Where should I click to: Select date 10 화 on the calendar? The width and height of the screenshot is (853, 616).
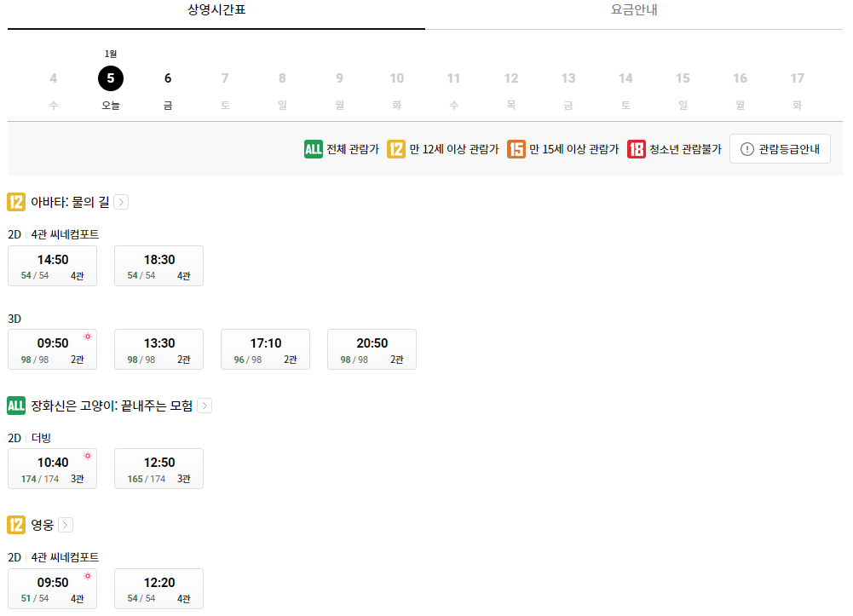point(396,78)
